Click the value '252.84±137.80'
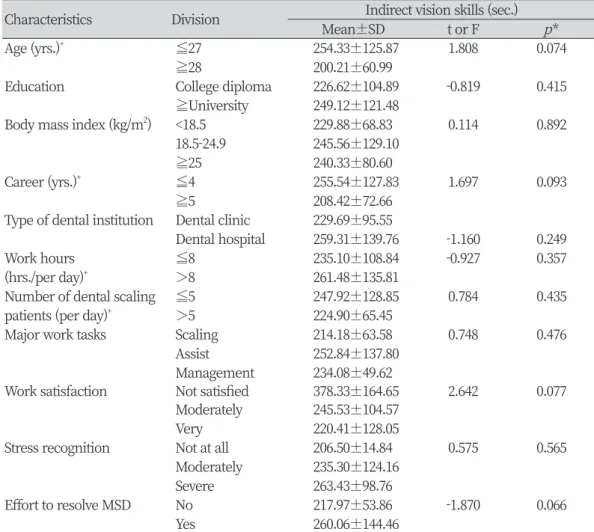 pyautogui.click(x=356, y=354)
